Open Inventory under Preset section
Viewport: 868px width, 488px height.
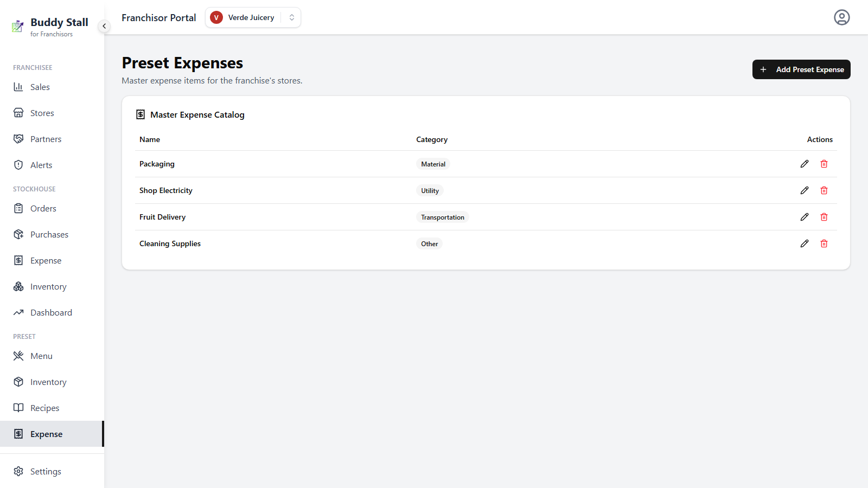[x=52, y=382]
